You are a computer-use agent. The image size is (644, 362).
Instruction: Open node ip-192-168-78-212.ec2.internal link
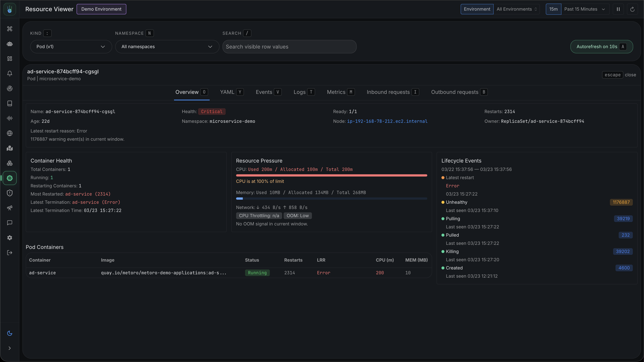pyautogui.click(x=387, y=121)
